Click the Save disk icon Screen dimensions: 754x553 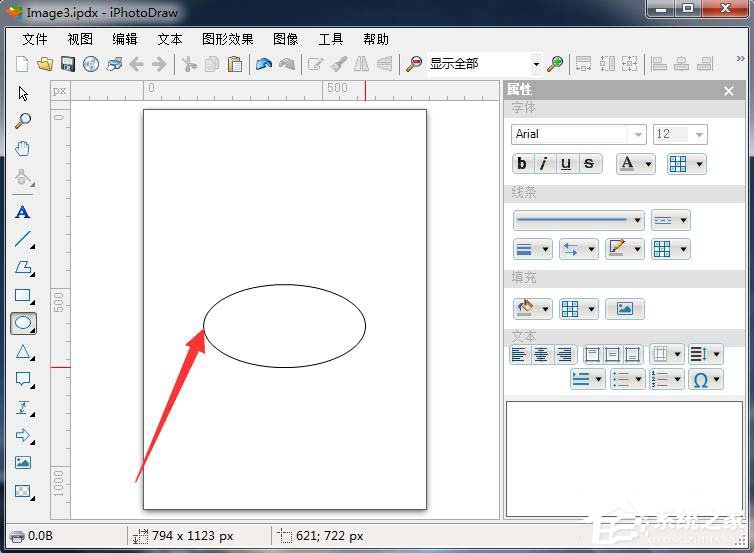pos(68,64)
